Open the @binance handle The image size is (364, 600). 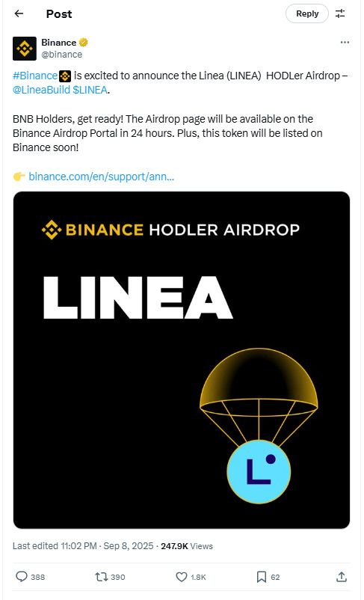(x=61, y=55)
